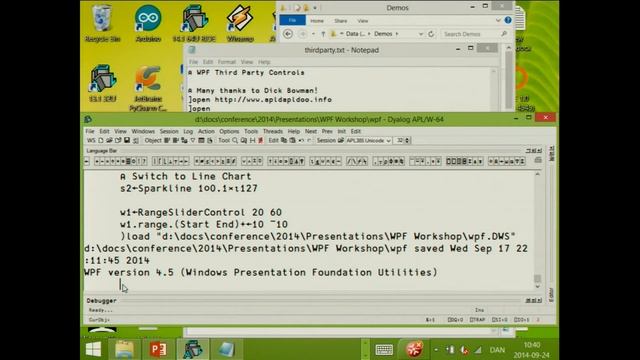Open the Tools menu in Dyalog
640x360 pixels.
(x=251, y=131)
